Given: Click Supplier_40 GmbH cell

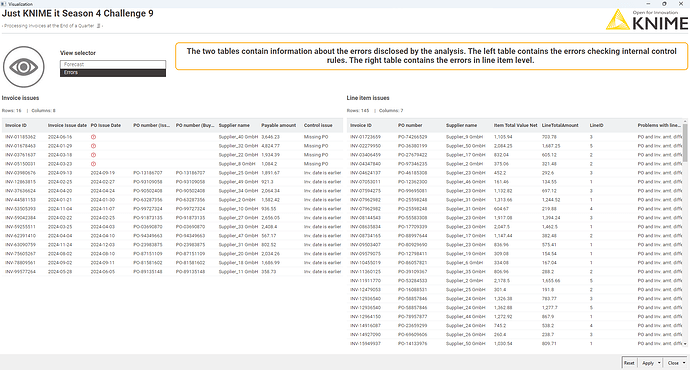Looking at the screenshot, I should (x=238, y=137).
